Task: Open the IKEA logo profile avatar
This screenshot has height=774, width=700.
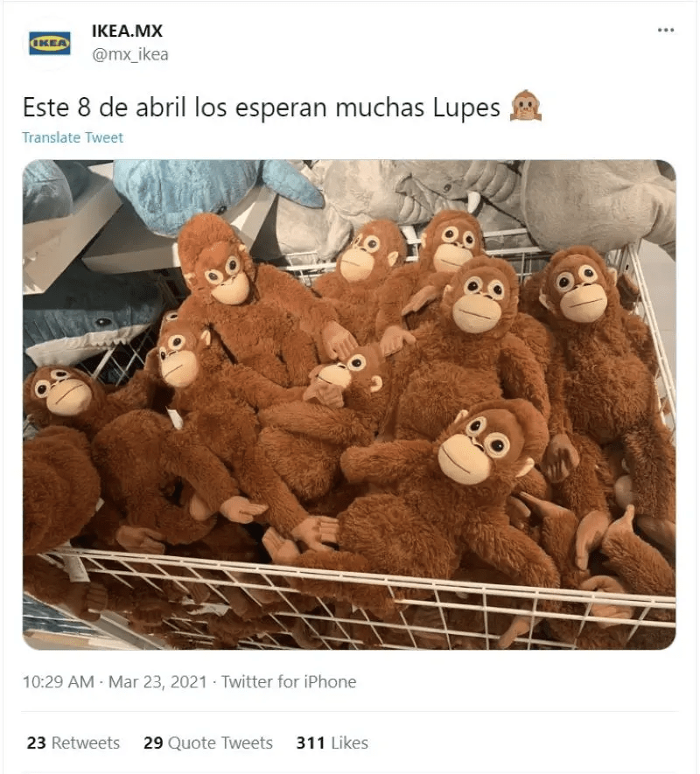Action: click(49, 44)
